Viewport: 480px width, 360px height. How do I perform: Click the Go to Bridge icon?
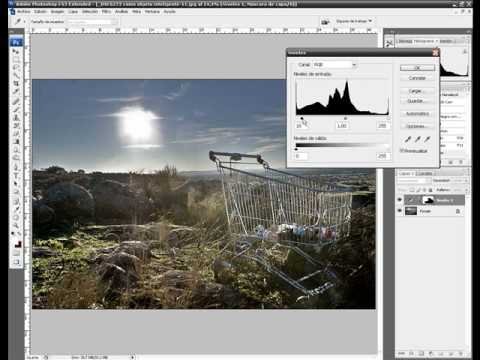coord(325,22)
